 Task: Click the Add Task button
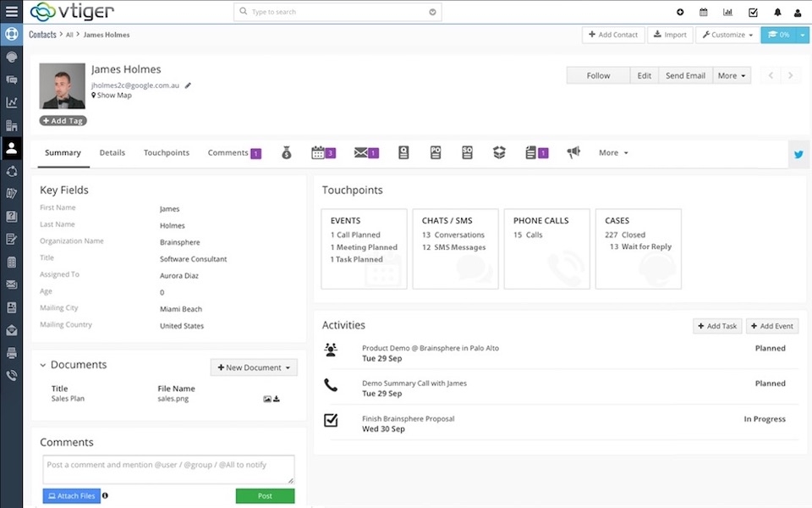[716, 326]
